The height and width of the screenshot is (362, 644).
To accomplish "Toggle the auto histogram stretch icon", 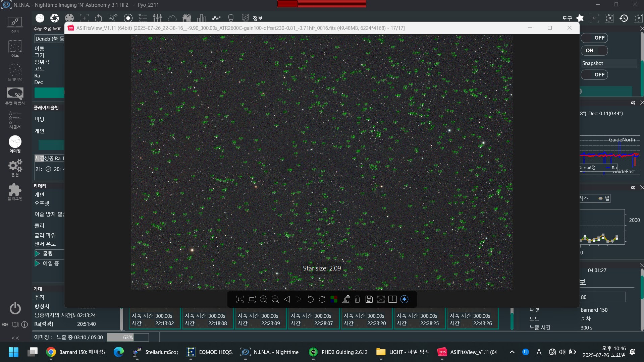I will pos(346,299).
